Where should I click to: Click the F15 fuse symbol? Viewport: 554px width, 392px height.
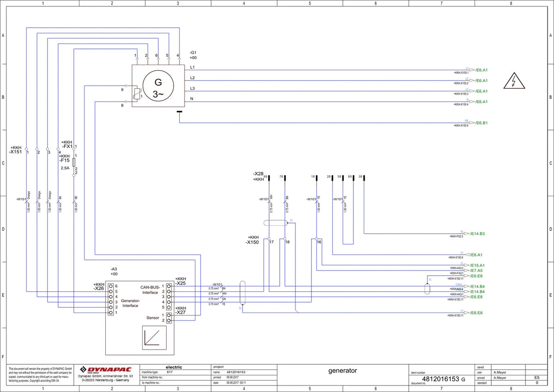[x=74, y=162]
